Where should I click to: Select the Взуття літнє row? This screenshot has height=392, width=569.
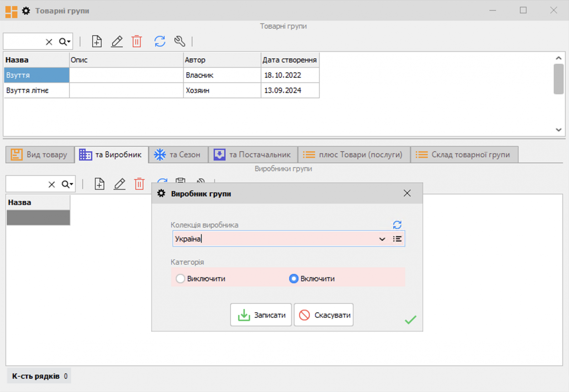27,90
